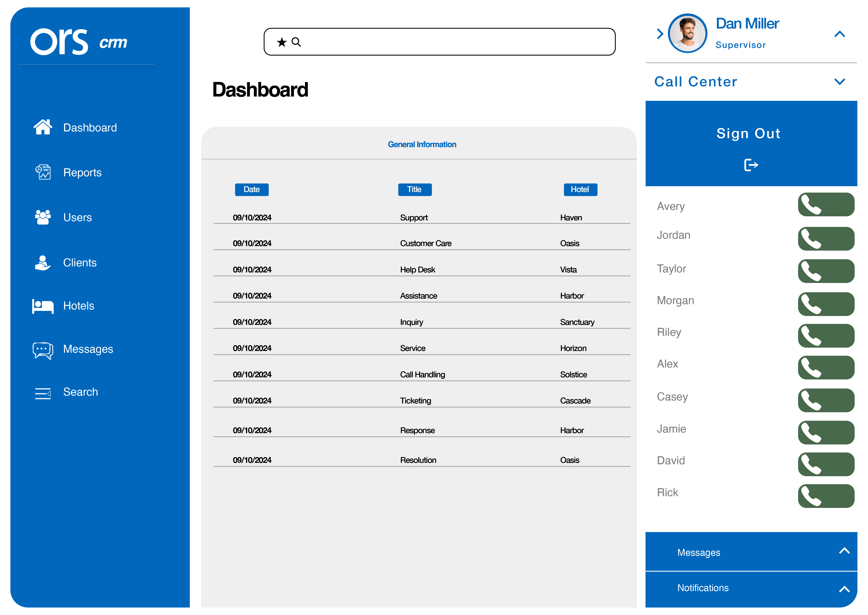868x615 pixels.
Task: Open the Hotels menu item
Action: point(78,306)
